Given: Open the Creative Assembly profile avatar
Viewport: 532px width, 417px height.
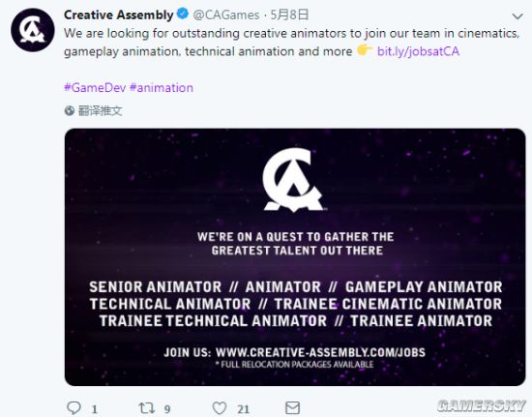Looking at the screenshot, I should (x=33, y=30).
